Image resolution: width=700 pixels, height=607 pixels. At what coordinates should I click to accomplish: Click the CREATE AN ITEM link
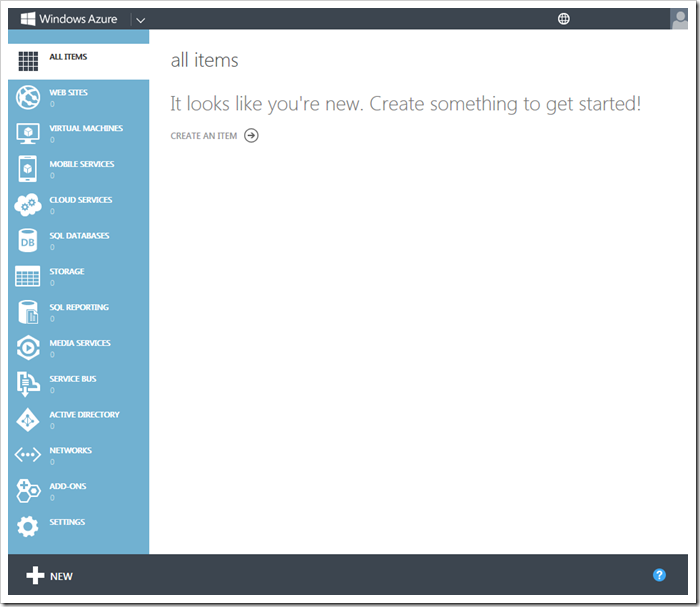tap(204, 136)
